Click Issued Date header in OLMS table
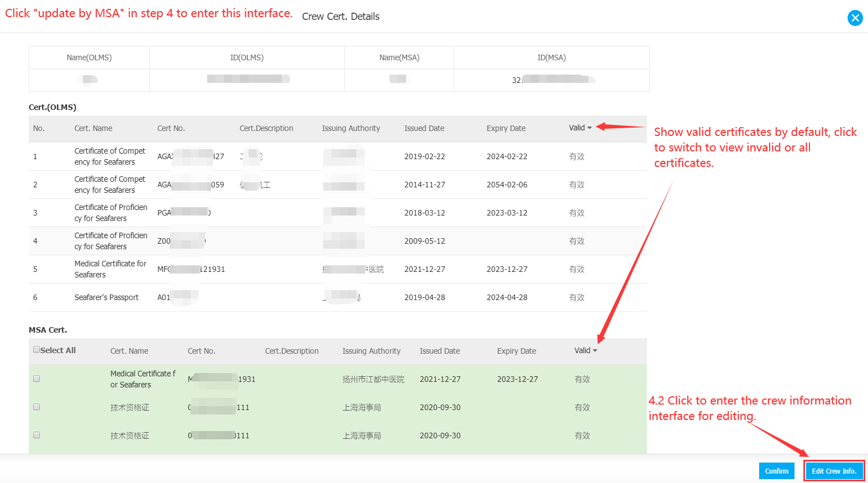 click(x=424, y=128)
